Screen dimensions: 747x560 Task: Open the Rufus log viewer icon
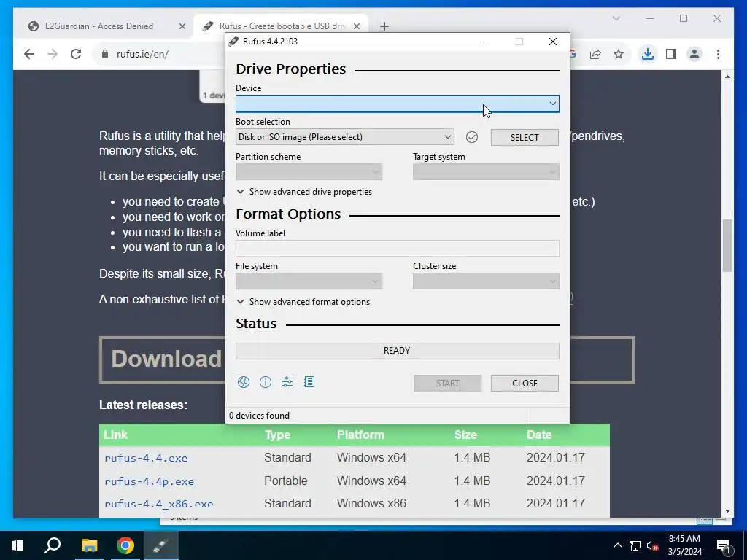pyautogui.click(x=309, y=382)
